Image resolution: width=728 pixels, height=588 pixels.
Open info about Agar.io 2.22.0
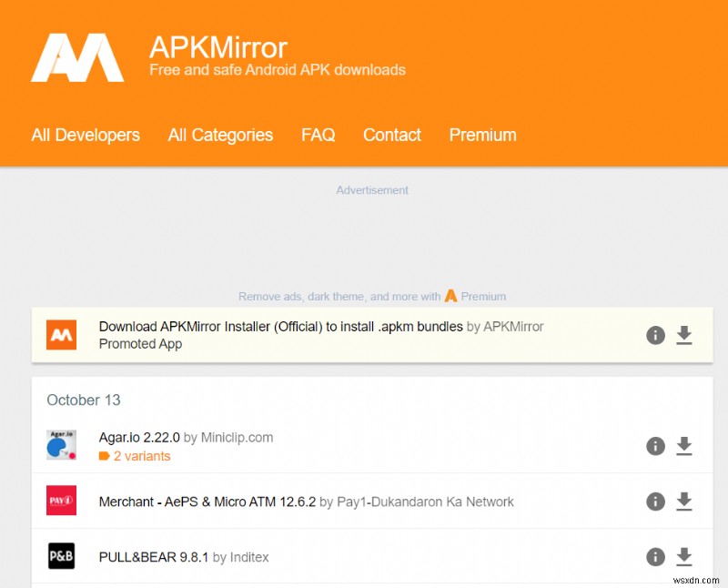(655, 446)
